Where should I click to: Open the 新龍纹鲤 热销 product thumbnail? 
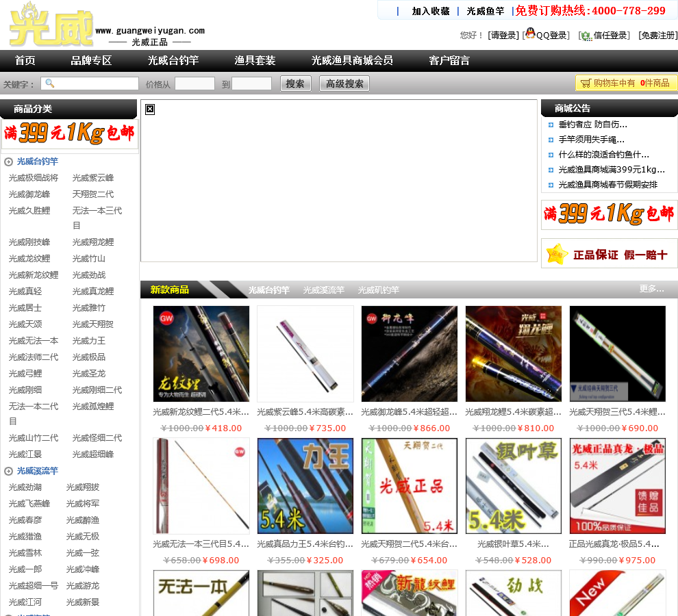click(410, 593)
